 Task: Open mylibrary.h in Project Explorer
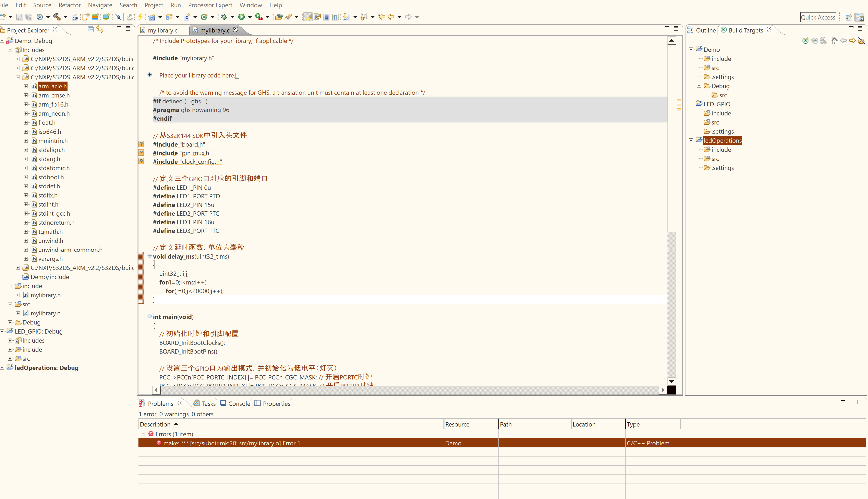pos(45,295)
